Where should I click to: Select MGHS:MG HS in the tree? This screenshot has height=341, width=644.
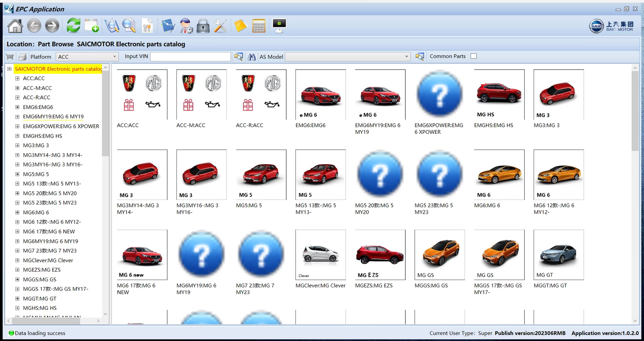pyautogui.click(x=39, y=308)
